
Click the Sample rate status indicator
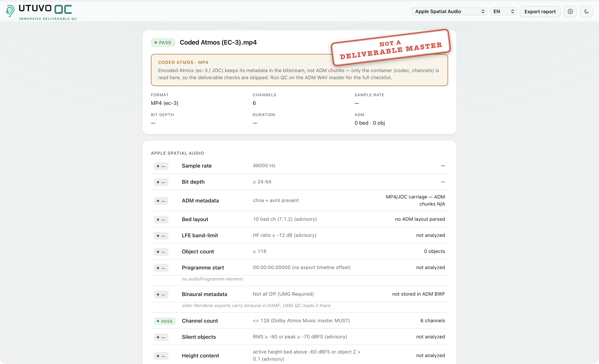(161, 166)
